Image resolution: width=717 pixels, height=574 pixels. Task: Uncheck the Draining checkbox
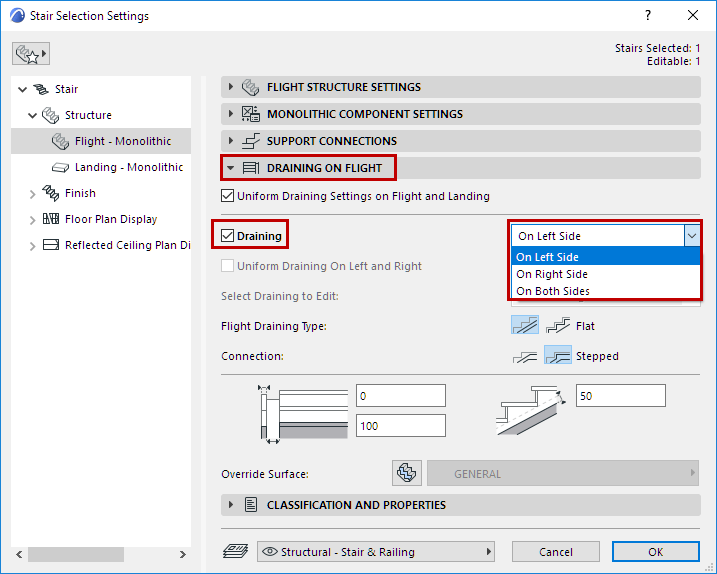[229, 236]
